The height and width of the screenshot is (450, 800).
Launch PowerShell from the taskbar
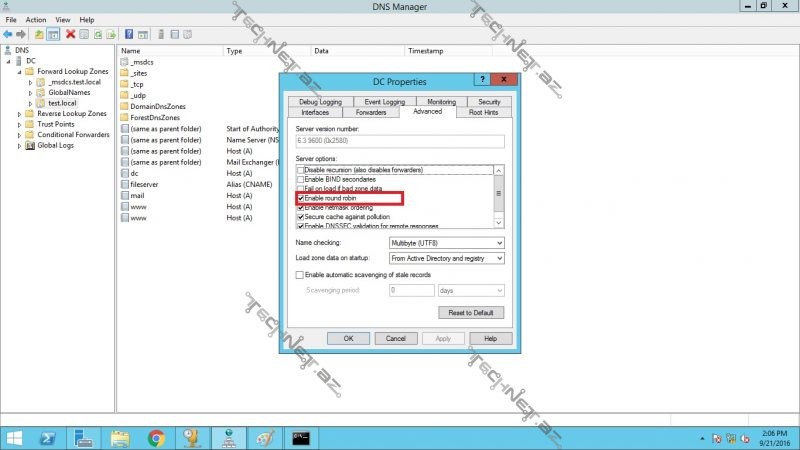[47, 438]
